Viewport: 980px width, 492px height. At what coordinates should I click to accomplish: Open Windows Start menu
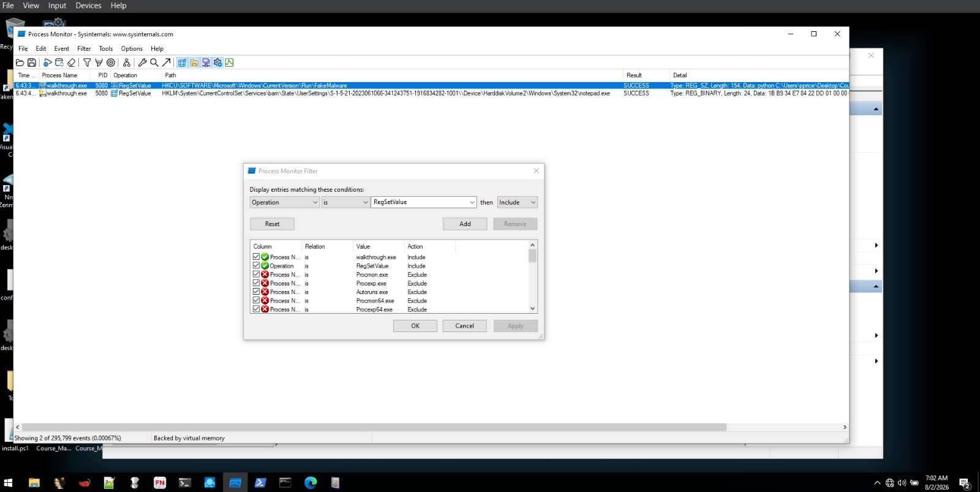tap(8, 483)
